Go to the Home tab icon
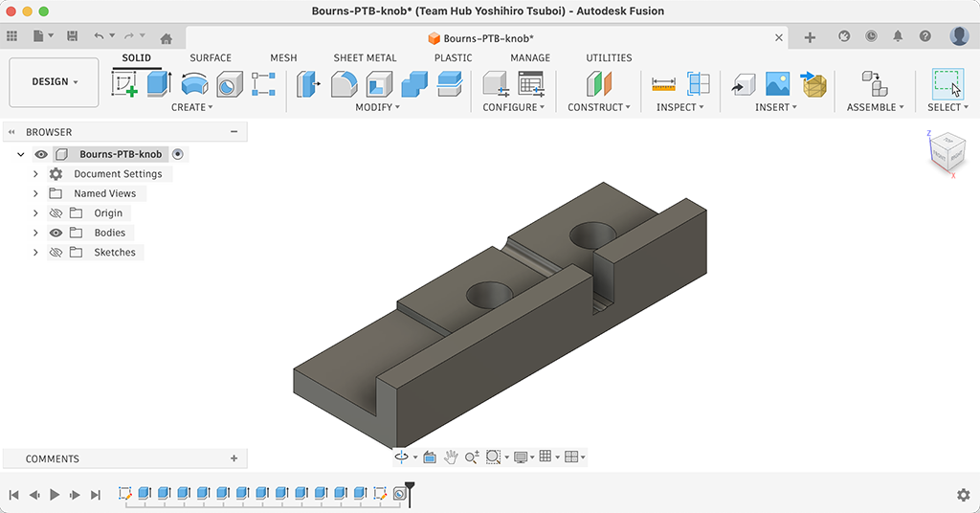 click(166, 38)
